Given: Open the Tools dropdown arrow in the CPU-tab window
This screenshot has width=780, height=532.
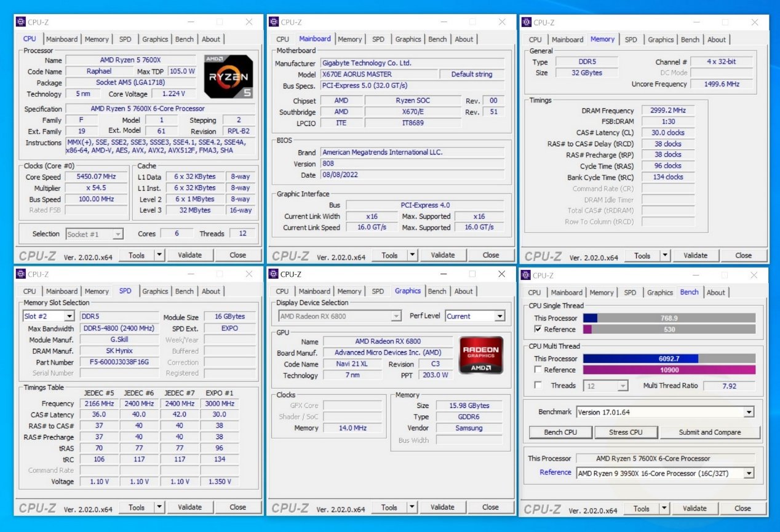Looking at the screenshot, I should pos(159,255).
